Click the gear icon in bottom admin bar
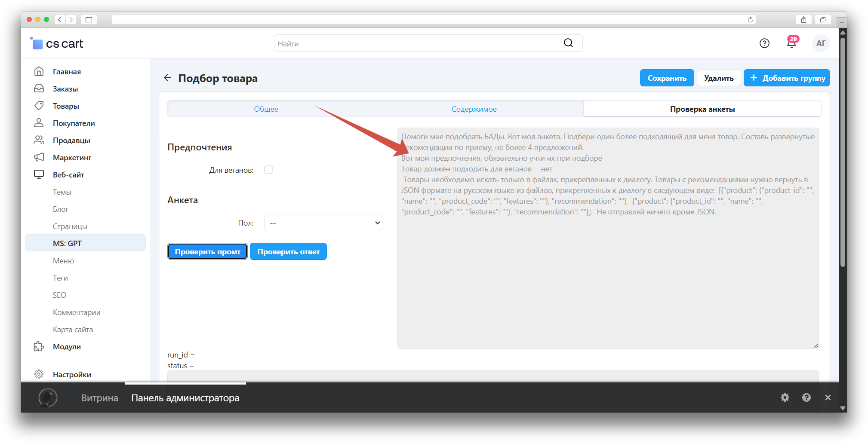Screen dimensions: 868x443 click(785, 397)
